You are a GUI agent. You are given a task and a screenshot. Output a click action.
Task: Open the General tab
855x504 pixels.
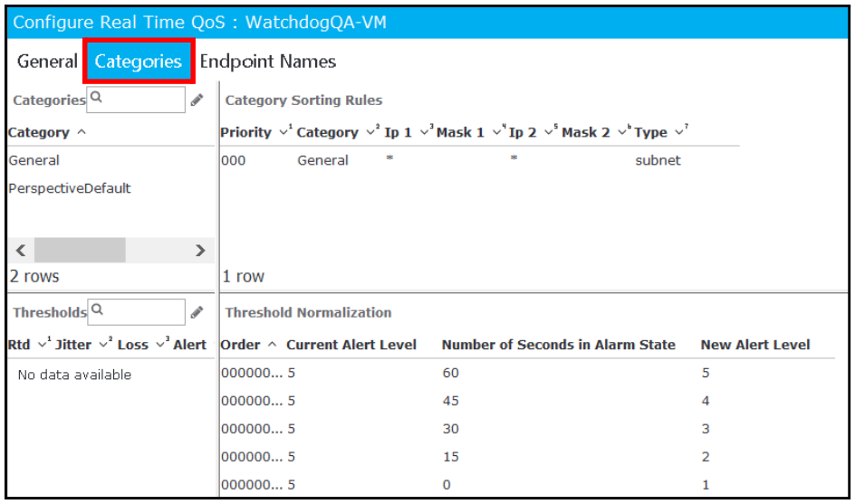(x=47, y=61)
